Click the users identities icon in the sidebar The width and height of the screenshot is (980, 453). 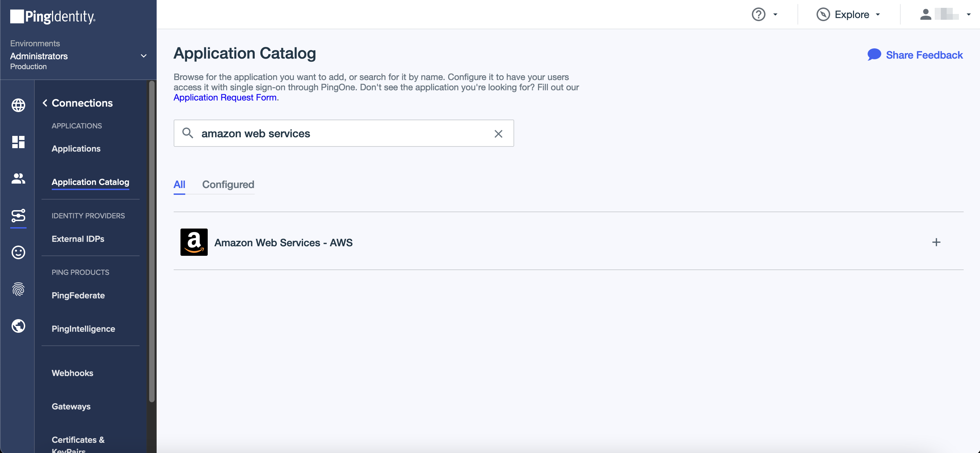(x=18, y=178)
